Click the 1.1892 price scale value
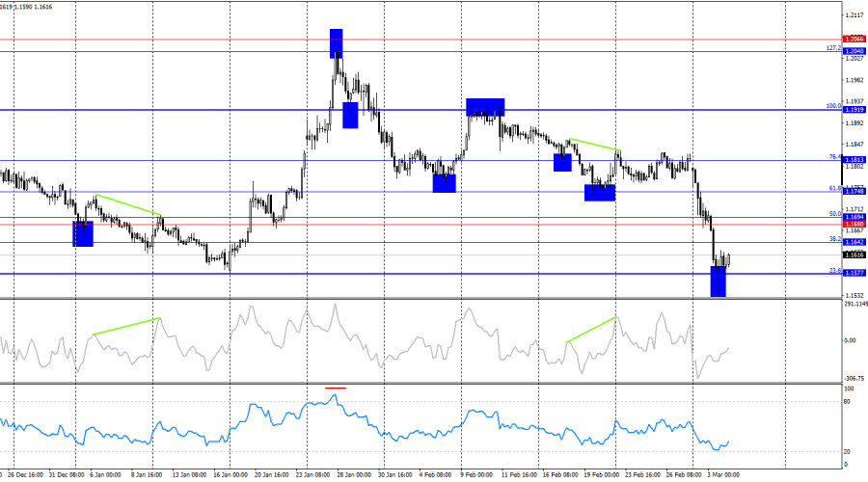The height and width of the screenshot is (482, 868). [854, 123]
